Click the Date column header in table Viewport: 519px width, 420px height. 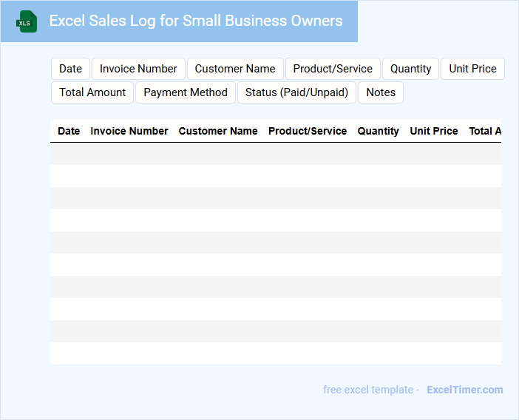point(69,131)
